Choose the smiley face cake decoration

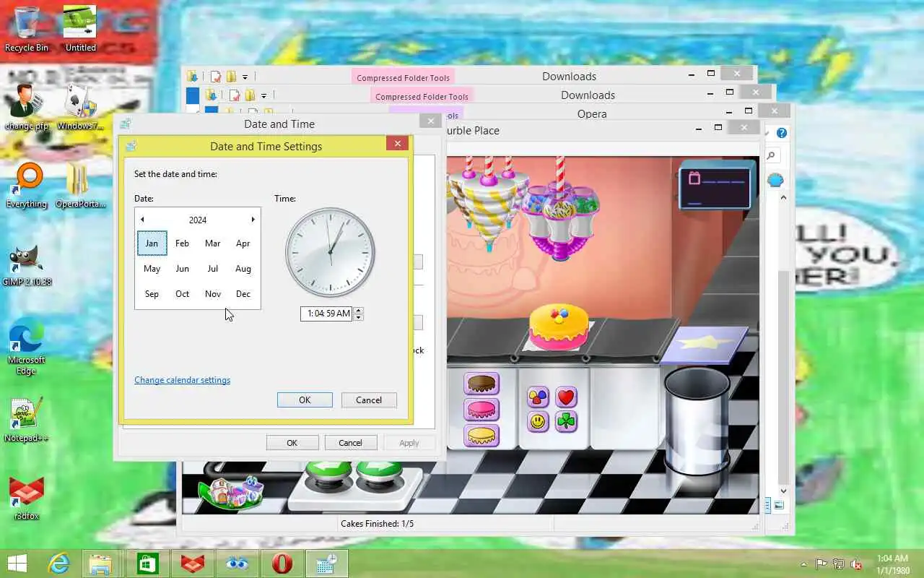pyautogui.click(x=538, y=422)
